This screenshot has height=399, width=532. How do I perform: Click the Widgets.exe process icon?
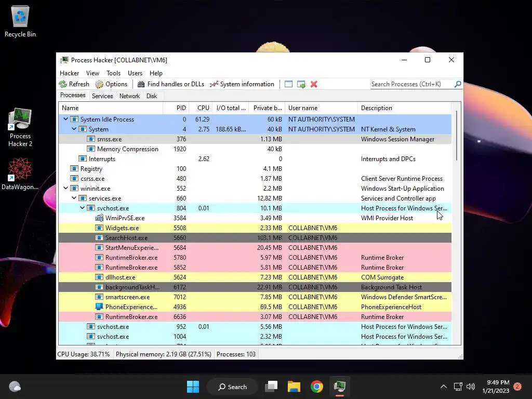pos(99,228)
